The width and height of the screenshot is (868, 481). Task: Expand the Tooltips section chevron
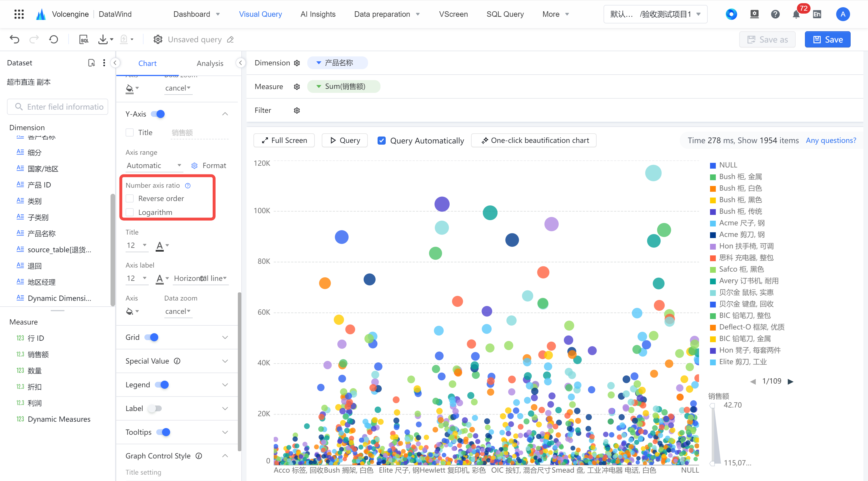click(x=225, y=432)
